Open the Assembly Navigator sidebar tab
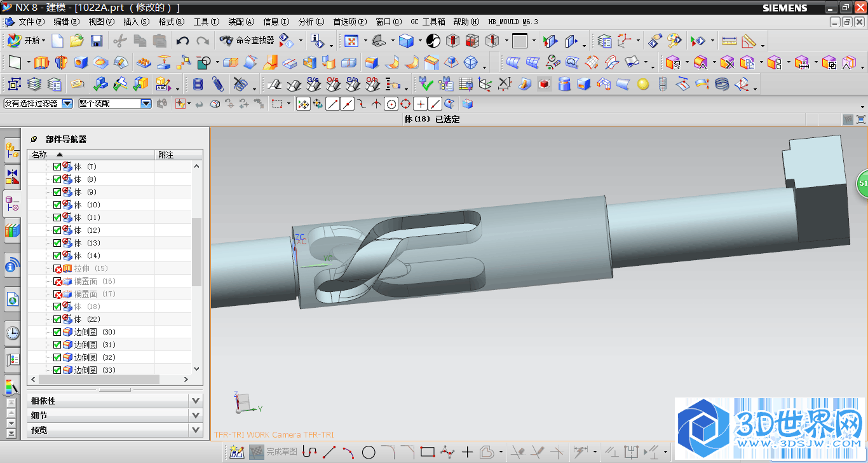868x463 pixels. coord(12,150)
